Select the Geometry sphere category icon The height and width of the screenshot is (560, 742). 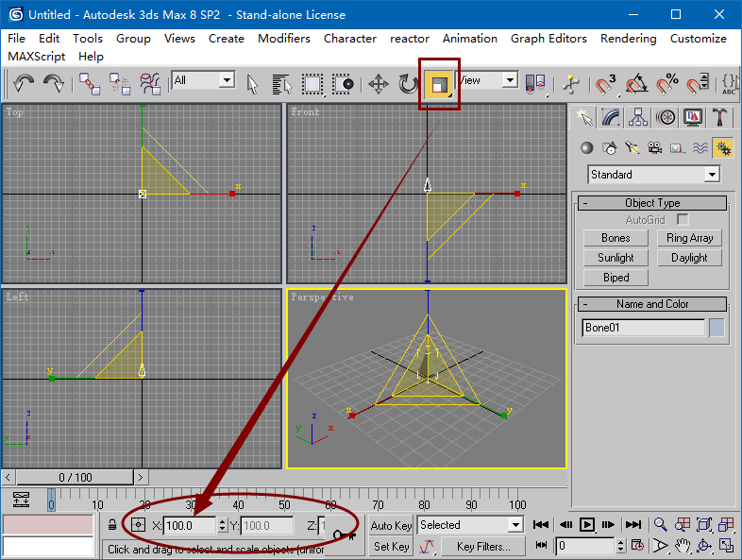(x=587, y=148)
